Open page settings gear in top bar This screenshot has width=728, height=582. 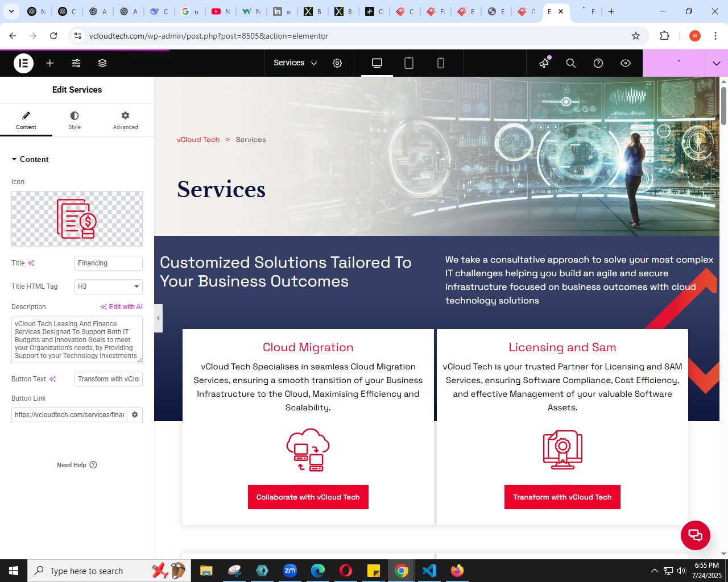tap(337, 63)
